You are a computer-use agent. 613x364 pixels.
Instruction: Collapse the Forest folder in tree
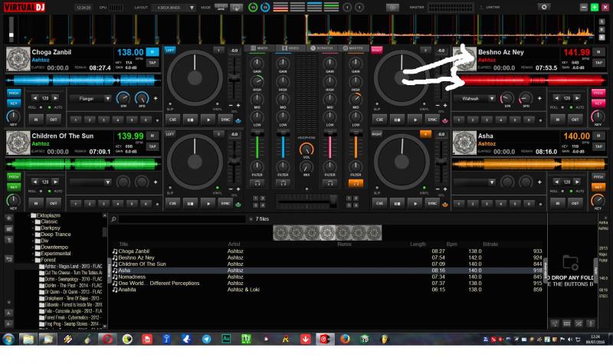[x=33, y=260]
